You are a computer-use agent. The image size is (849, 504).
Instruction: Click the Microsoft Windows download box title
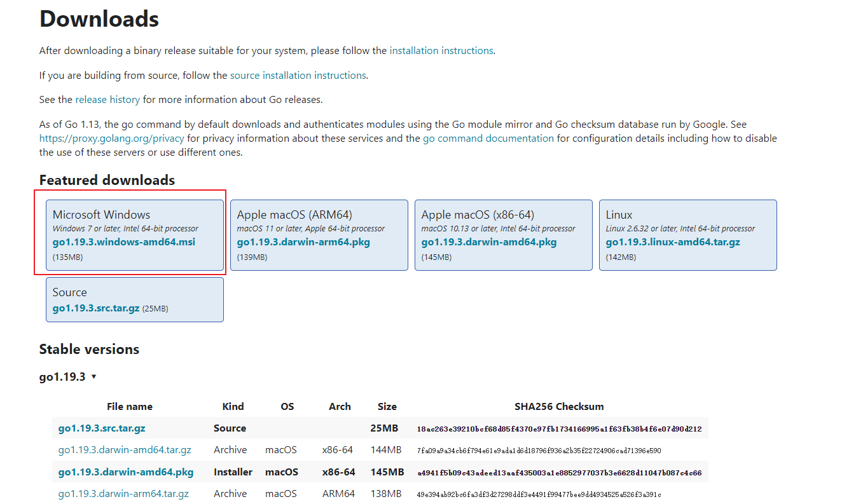point(101,215)
